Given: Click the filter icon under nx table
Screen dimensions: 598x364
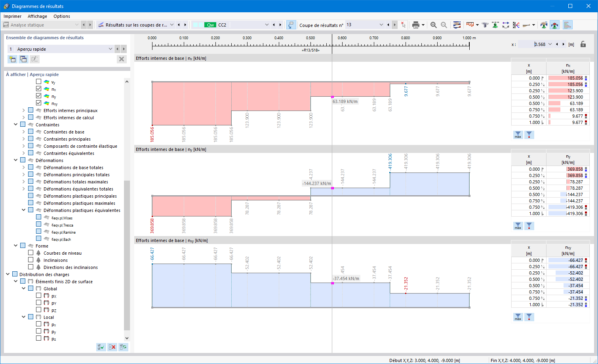Looking at the screenshot, I should click(x=529, y=135).
